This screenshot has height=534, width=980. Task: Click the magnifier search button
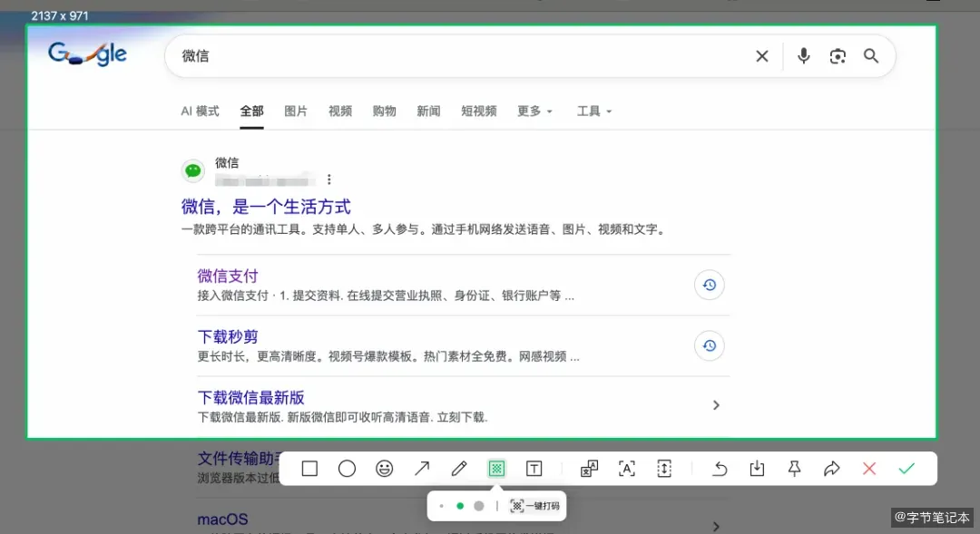point(870,56)
